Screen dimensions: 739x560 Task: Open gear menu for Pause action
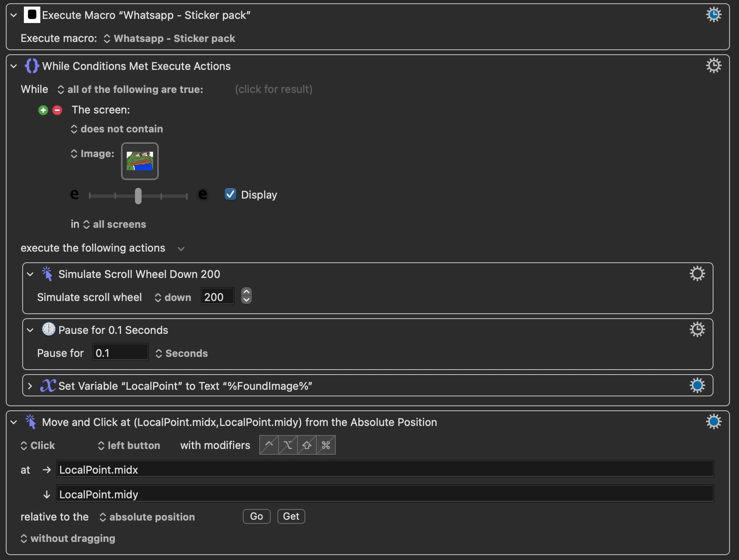click(697, 330)
